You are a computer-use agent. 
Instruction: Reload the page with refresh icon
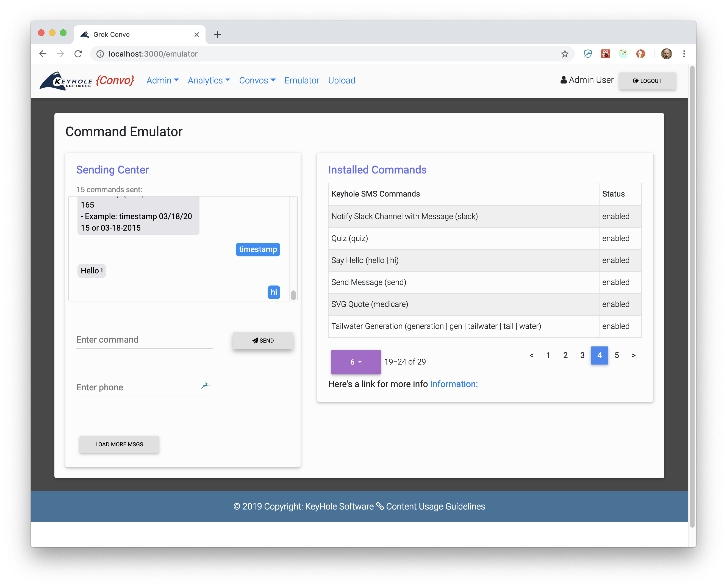point(78,54)
